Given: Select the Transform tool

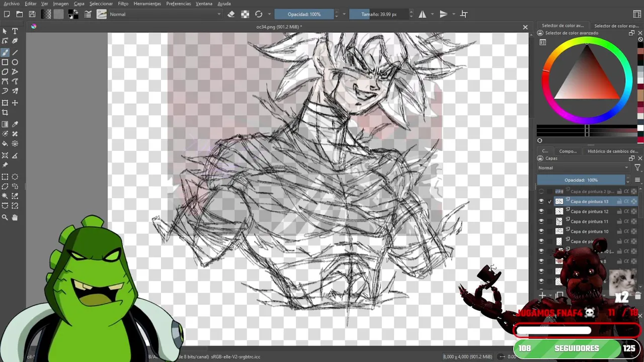Looking at the screenshot, I should (5, 103).
